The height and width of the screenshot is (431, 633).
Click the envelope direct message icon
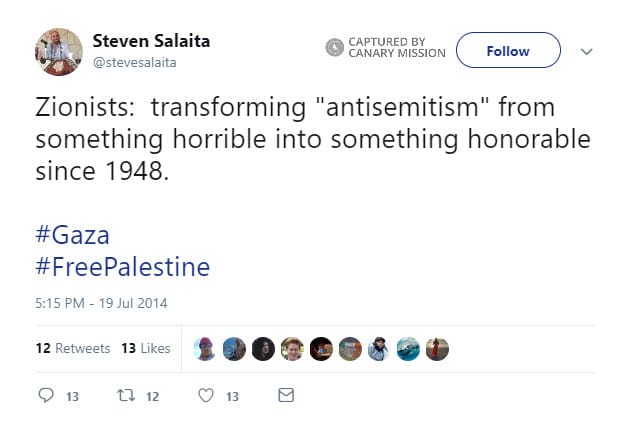tap(285, 396)
